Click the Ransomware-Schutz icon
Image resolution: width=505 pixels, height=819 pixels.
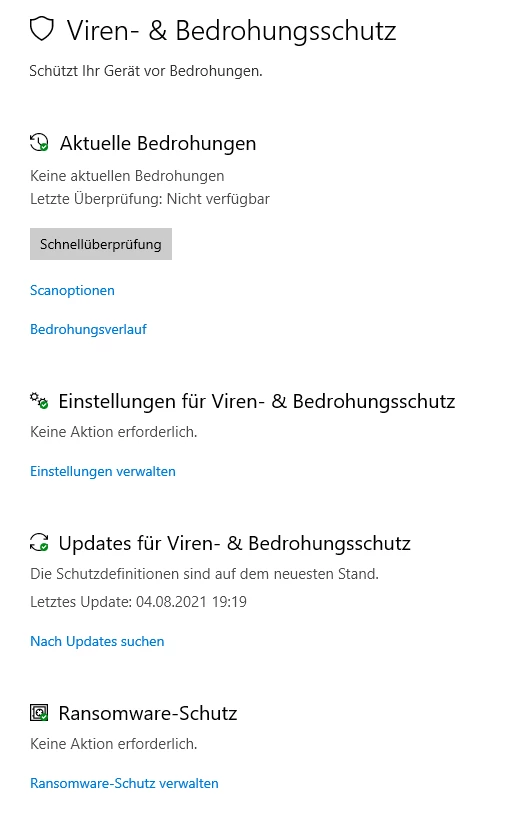(39, 712)
